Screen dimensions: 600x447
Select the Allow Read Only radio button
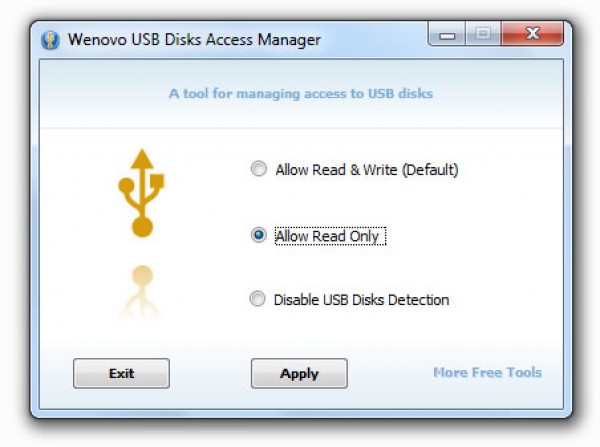coord(259,235)
